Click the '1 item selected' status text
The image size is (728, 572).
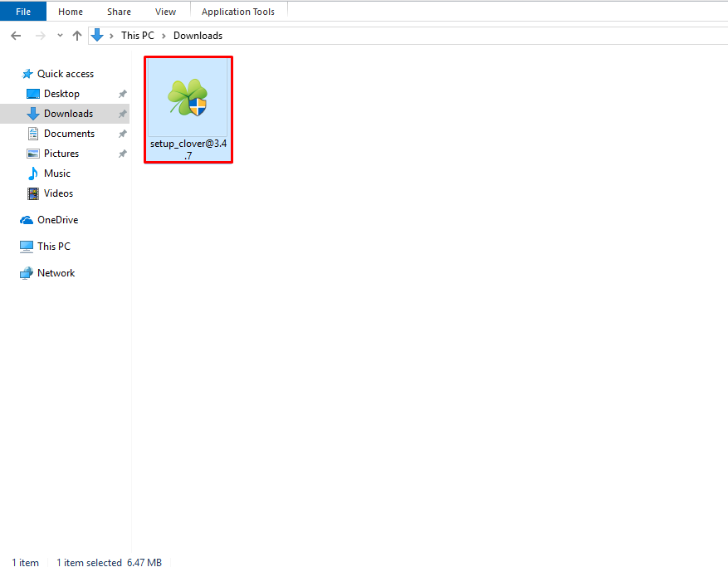click(89, 562)
